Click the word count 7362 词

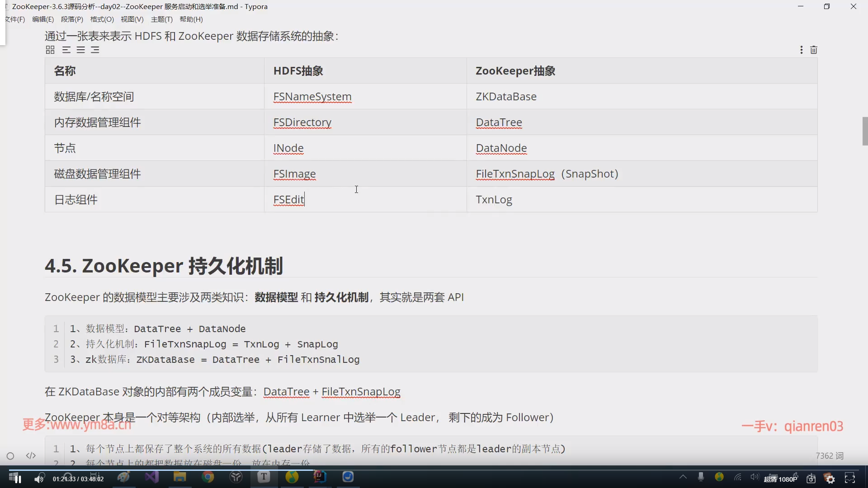[x=830, y=456]
